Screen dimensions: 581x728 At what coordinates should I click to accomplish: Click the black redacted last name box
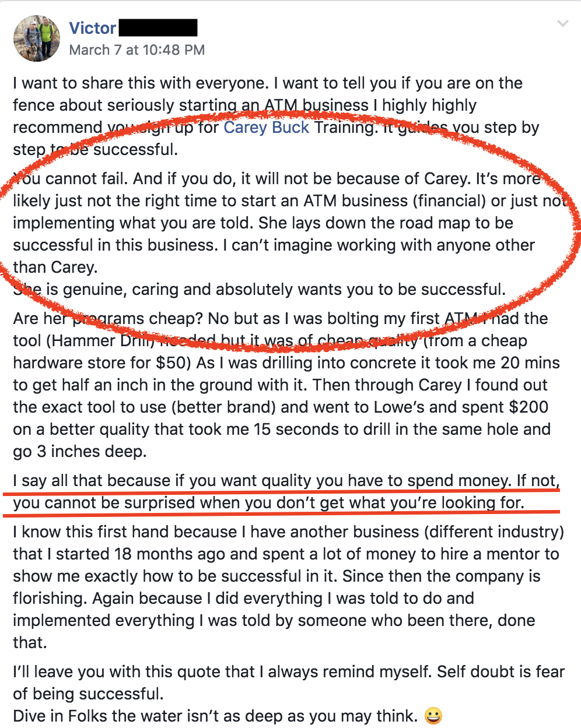[x=158, y=27]
